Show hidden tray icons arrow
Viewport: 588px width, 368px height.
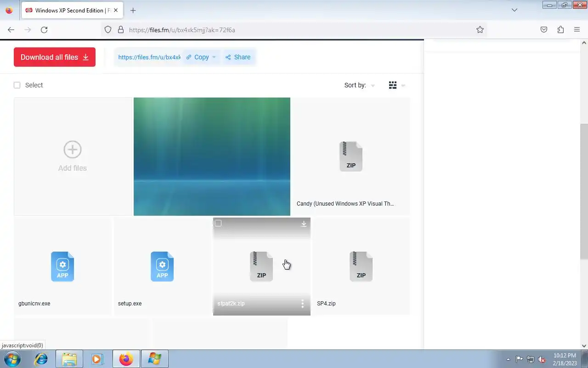[x=508, y=359]
